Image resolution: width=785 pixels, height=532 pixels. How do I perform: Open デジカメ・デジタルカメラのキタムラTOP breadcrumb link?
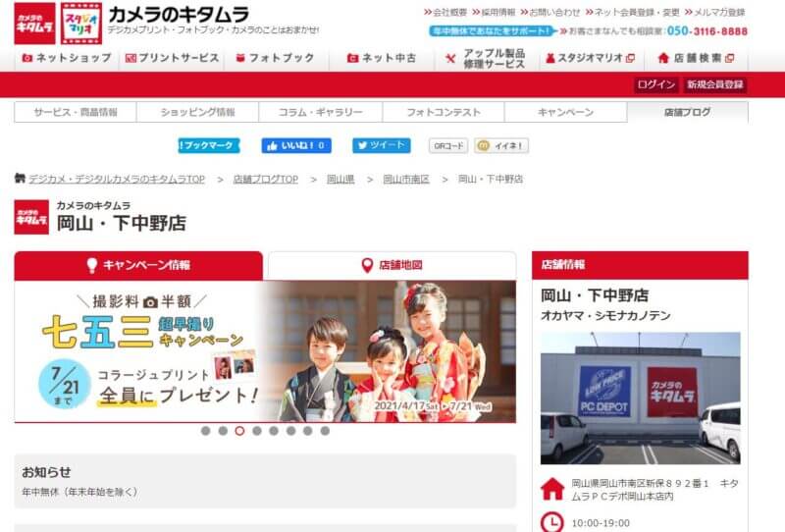(x=117, y=179)
